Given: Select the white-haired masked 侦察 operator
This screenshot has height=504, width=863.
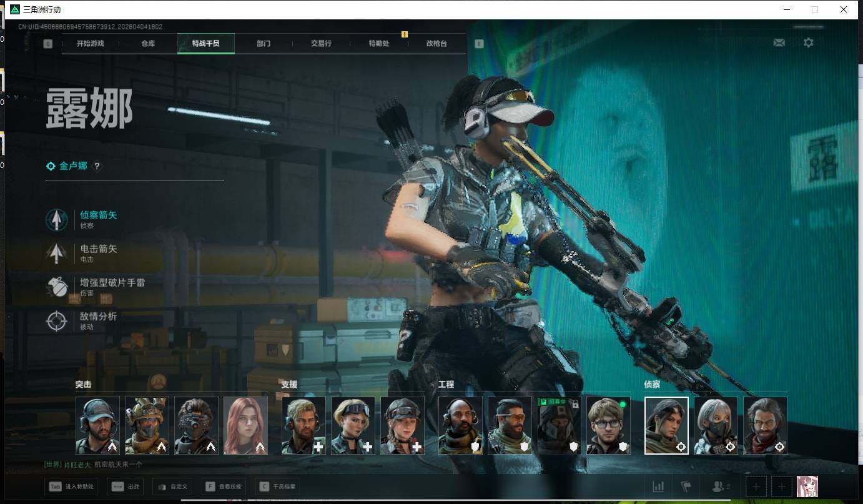Looking at the screenshot, I should (716, 425).
